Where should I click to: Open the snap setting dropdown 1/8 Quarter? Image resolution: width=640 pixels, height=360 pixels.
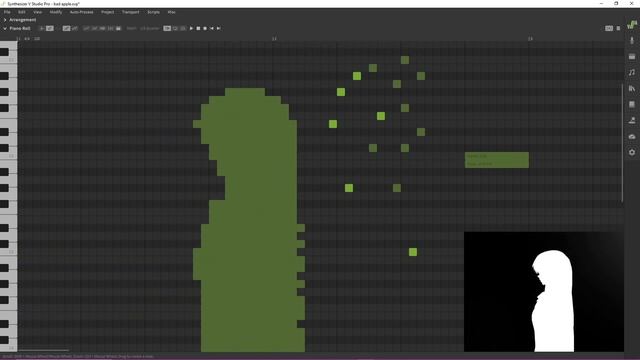point(149,28)
